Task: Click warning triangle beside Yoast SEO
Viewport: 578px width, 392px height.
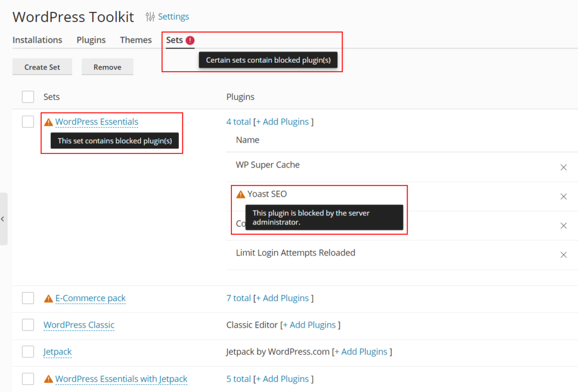Action: (240, 194)
